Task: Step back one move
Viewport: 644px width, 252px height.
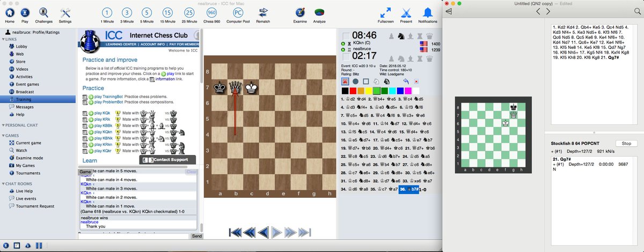Action: point(263,232)
